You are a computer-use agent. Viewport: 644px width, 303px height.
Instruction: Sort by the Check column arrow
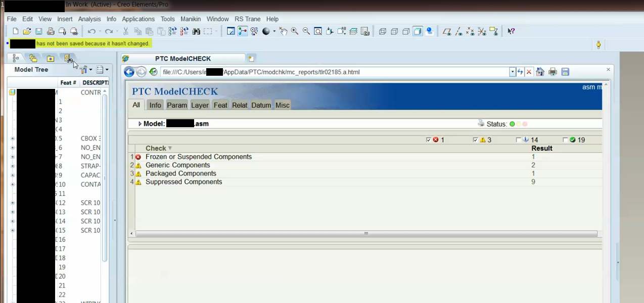click(x=170, y=148)
